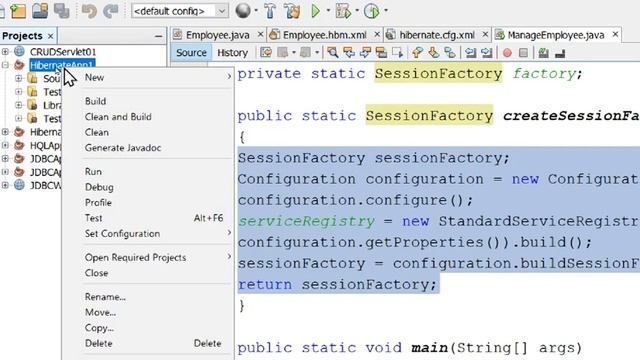The image size is (640, 360).
Task: Click the New Project toolbar icon
Action: coord(18,11)
